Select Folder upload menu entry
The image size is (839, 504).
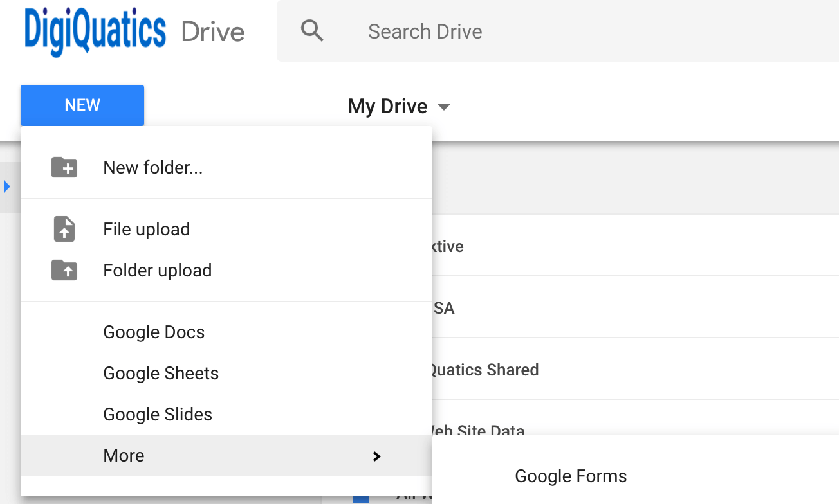click(x=226, y=271)
